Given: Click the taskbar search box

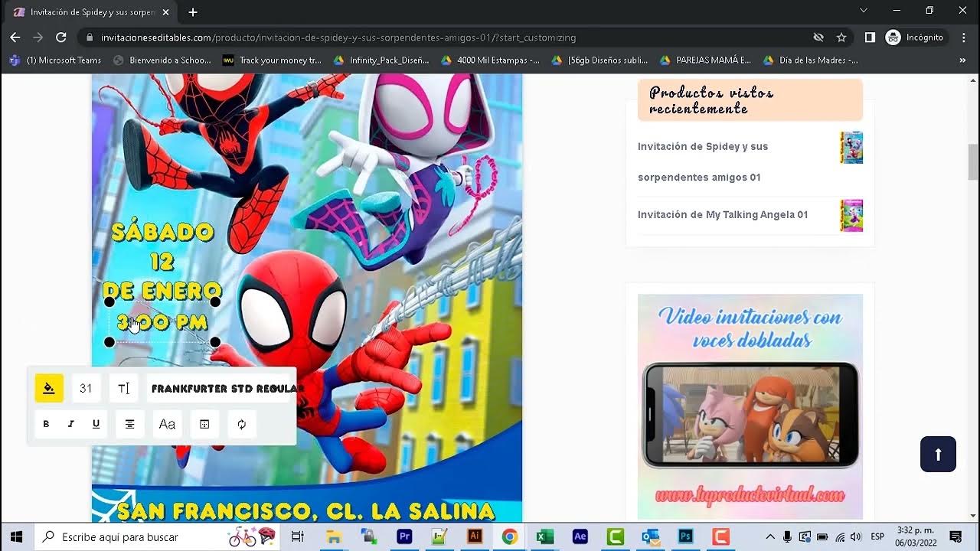Looking at the screenshot, I should tap(158, 536).
